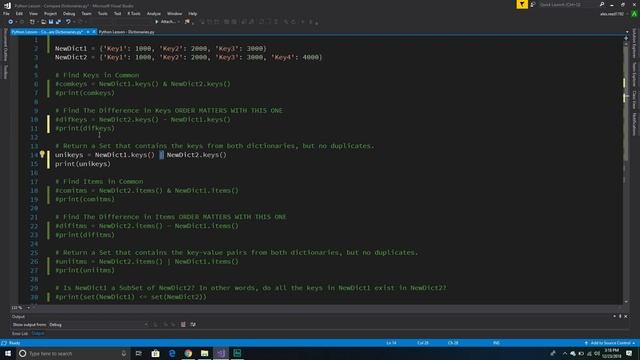Image resolution: width=640 pixels, height=360 pixels.
Task: Open the Project menu
Action: click(50, 13)
